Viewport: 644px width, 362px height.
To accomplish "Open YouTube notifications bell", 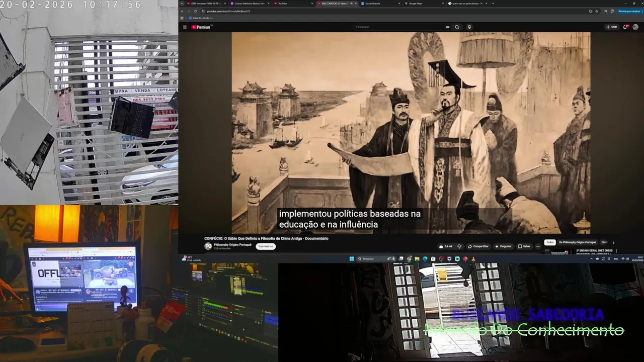I will click(625, 27).
